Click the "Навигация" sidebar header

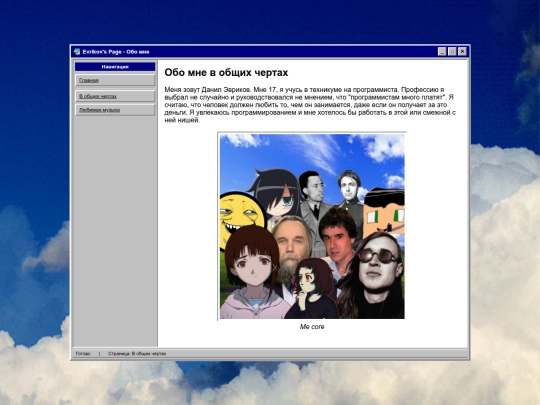[x=115, y=67]
